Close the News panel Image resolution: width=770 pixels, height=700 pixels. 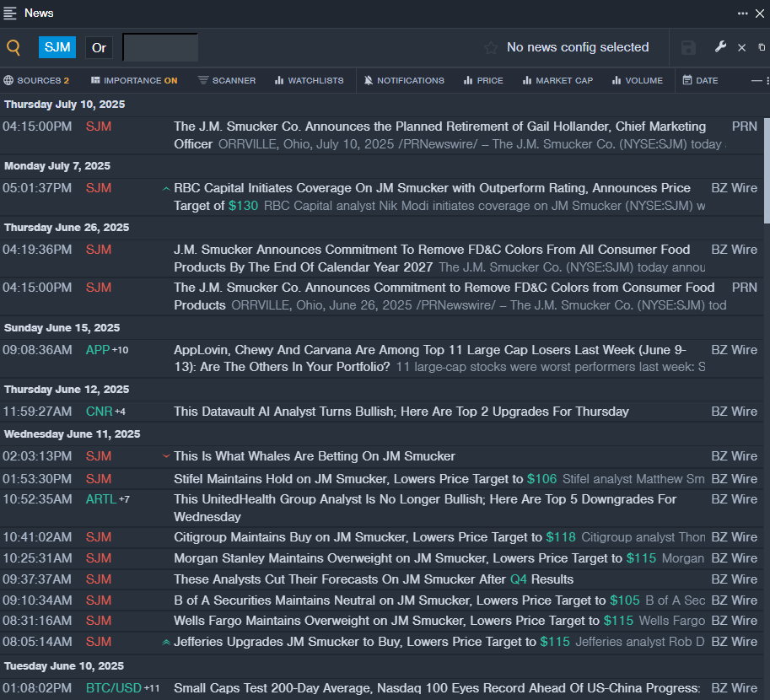(760, 13)
